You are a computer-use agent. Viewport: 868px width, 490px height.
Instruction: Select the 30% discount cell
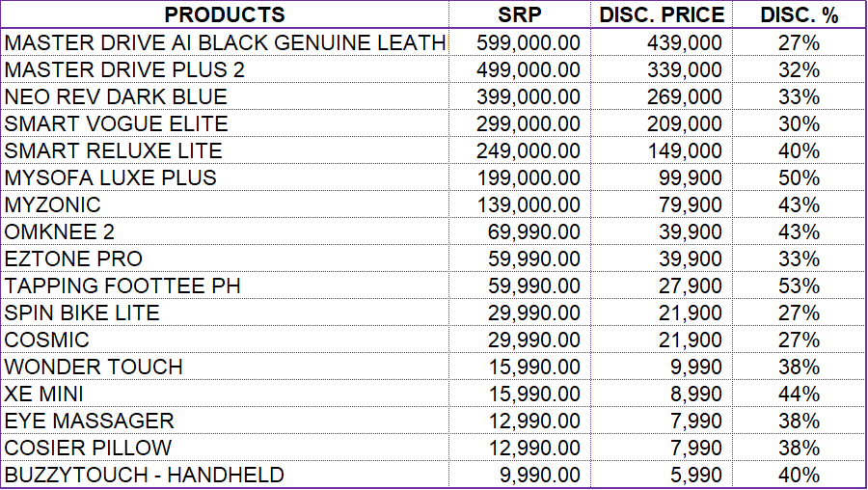pos(799,123)
